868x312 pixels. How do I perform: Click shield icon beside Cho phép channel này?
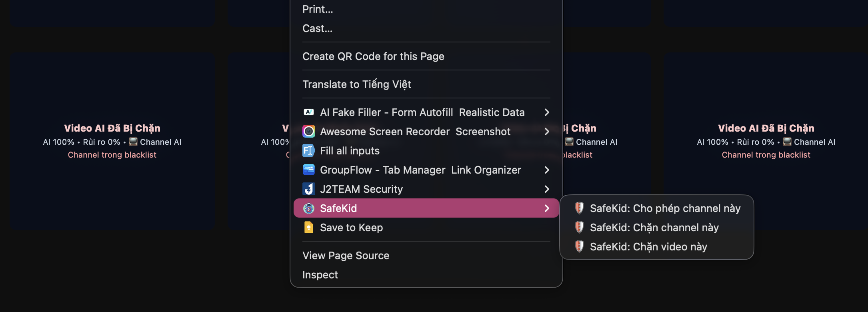coord(579,208)
